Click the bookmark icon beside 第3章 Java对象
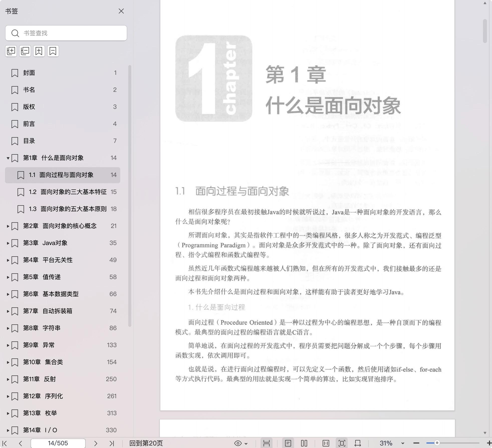 [15, 243]
